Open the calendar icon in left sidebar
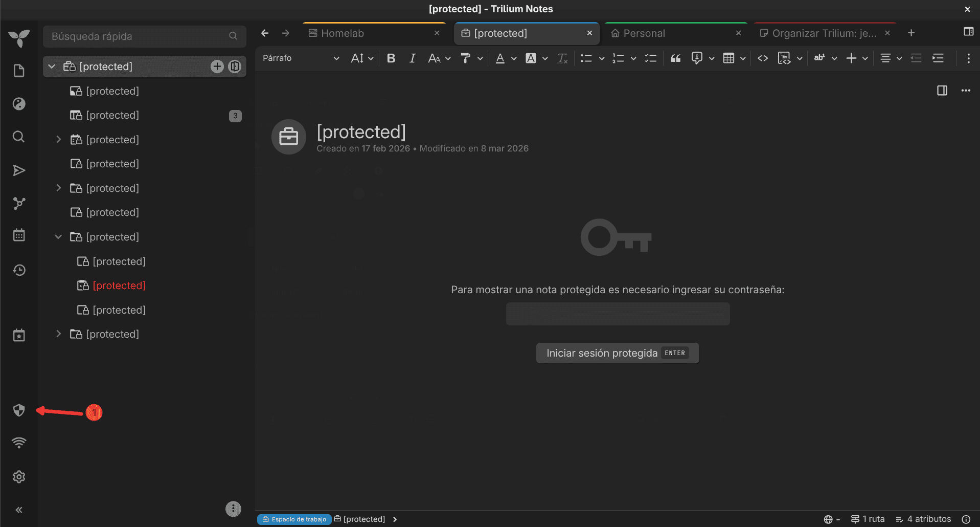Screen dimensions: 980x527 (x=19, y=235)
